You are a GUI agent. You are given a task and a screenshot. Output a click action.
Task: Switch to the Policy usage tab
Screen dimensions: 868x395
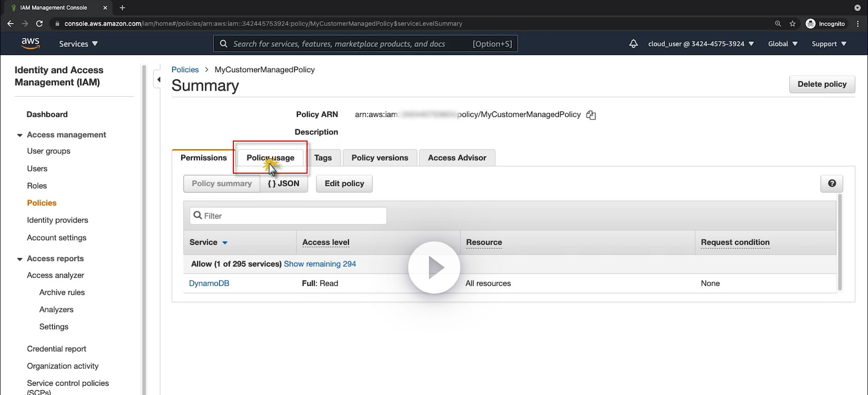point(270,158)
